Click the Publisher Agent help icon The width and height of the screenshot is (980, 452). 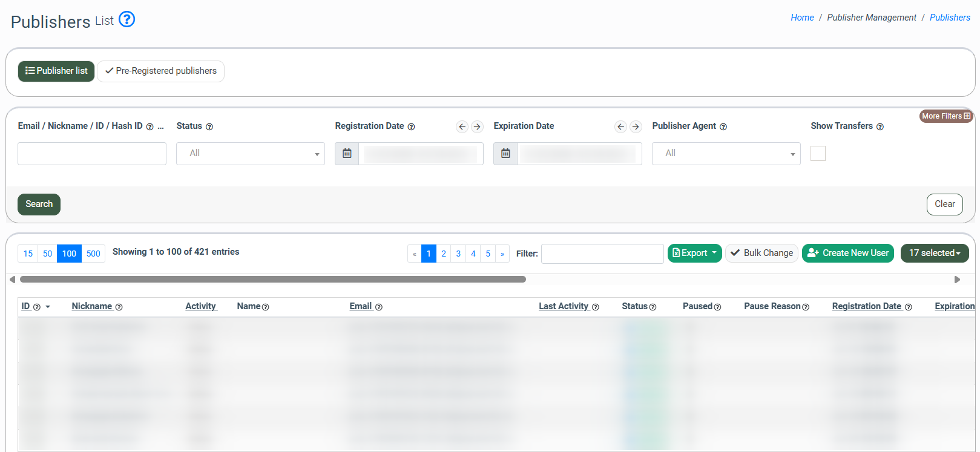tap(723, 126)
